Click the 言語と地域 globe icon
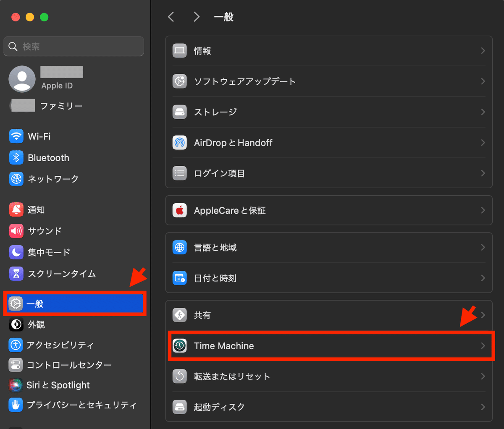The width and height of the screenshot is (504, 429). pyautogui.click(x=180, y=248)
